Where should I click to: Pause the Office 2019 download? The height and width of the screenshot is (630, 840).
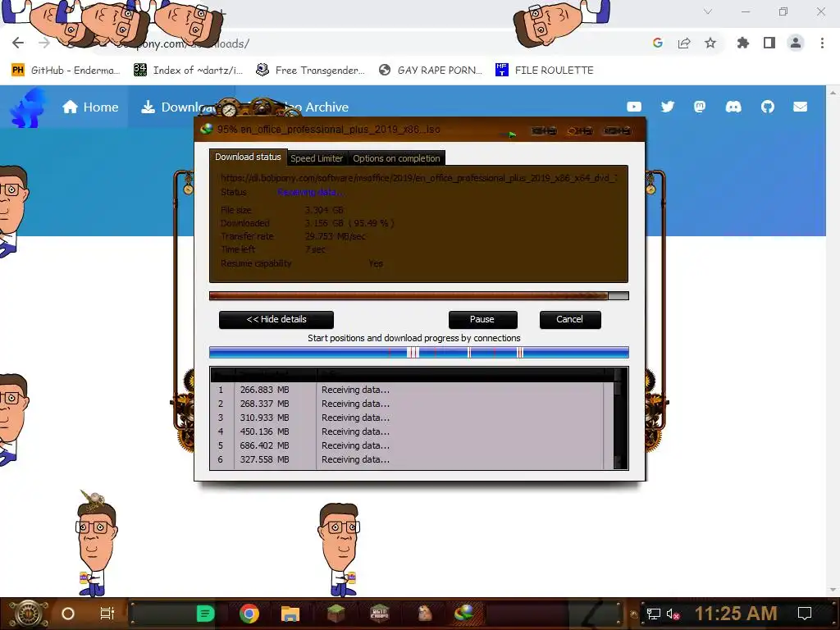(x=482, y=319)
